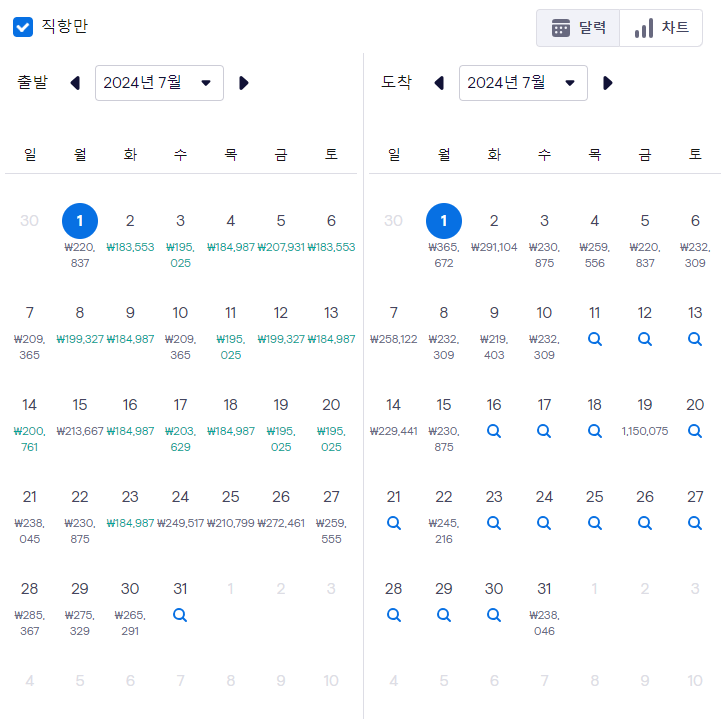The image size is (726, 719).
Task: Uncheck the 직항만 direct-flights checkbox
Action: pyautogui.click(x=23, y=27)
